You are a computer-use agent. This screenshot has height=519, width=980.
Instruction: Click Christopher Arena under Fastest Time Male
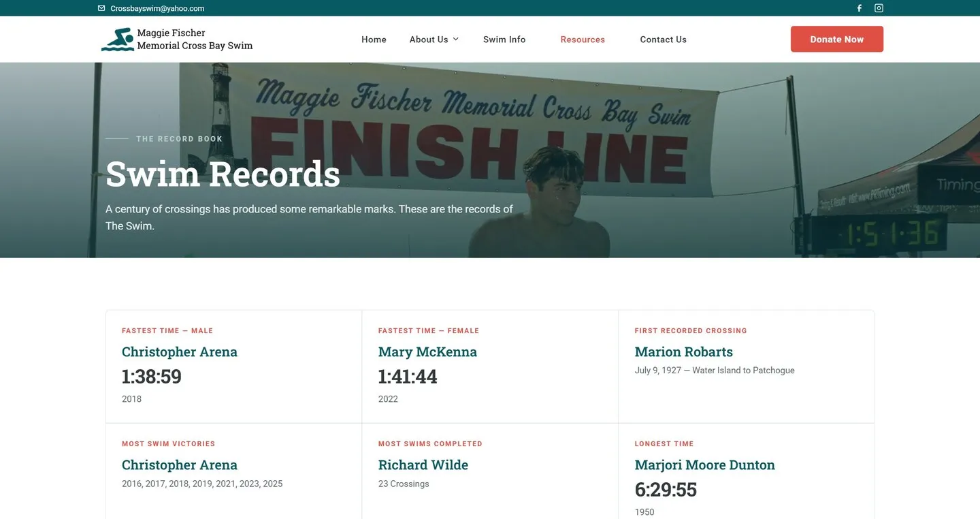(180, 352)
